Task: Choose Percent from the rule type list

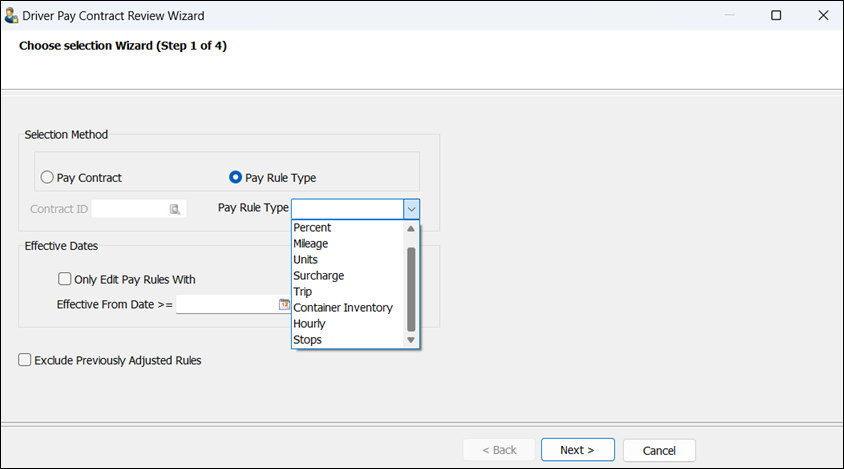Action: (x=312, y=227)
